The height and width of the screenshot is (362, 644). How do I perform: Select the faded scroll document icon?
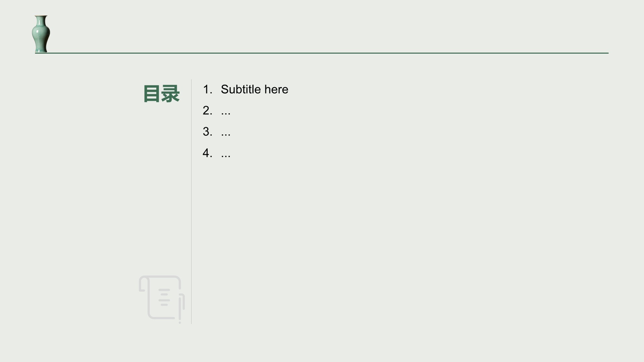[162, 299]
